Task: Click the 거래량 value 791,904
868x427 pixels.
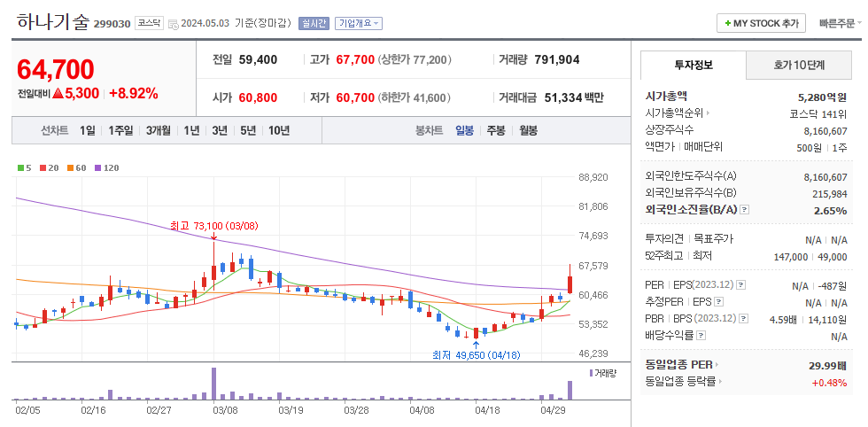Action: pyautogui.click(x=557, y=60)
